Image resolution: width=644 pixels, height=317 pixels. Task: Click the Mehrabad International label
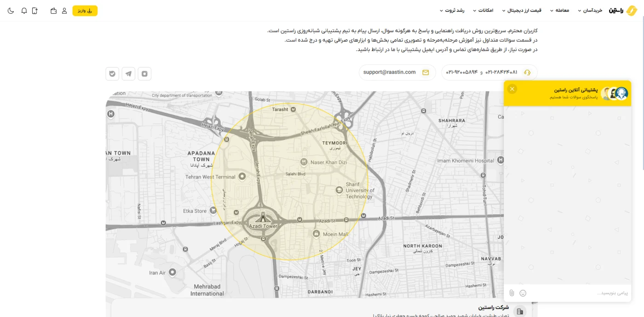click(207, 290)
